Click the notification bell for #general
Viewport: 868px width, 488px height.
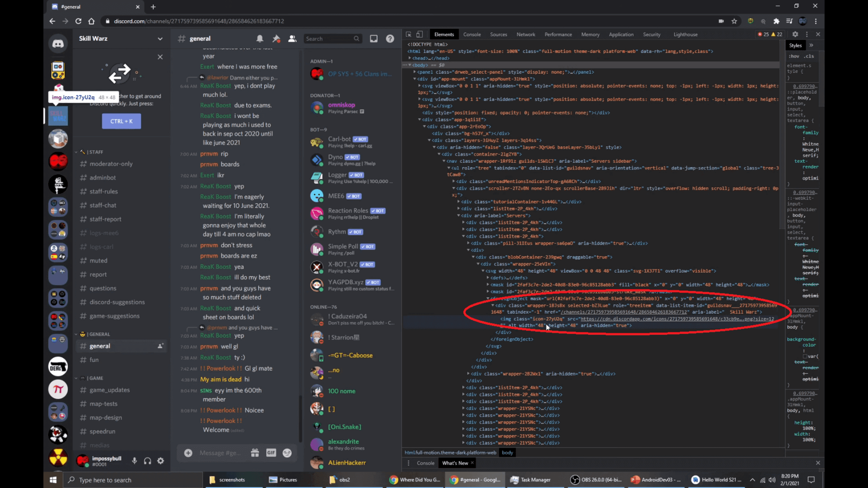[x=260, y=39]
